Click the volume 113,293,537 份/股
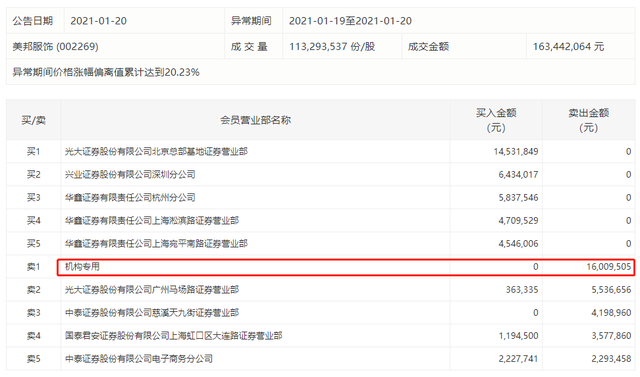 point(332,47)
